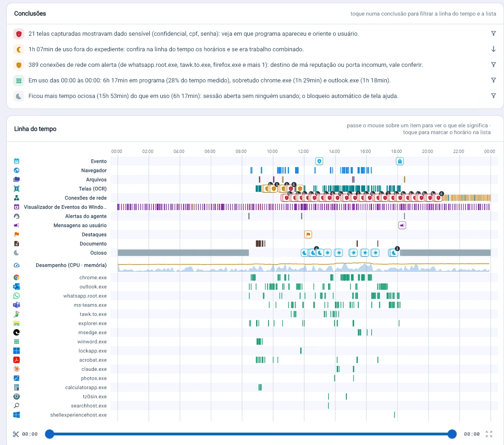The image size is (504, 445).
Task: Select the calculatorapp.exe row label
Action: pyautogui.click(x=86, y=387)
